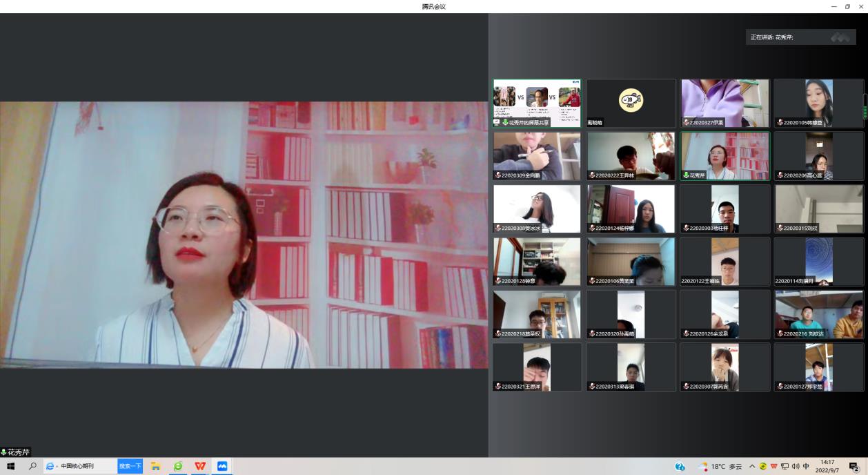Select participant tile 22020127
Image resolution: width=868 pixels, height=475 pixels.
(819, 367)
